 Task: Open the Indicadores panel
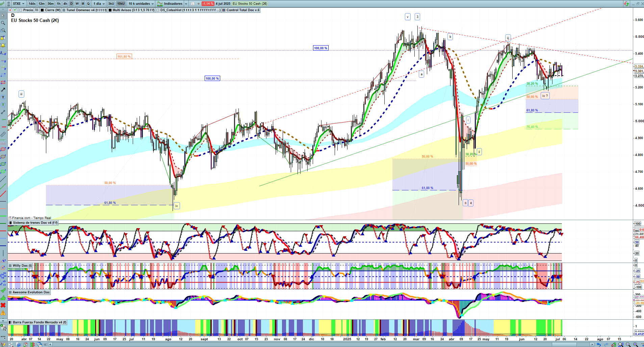[x=172, y=4]
